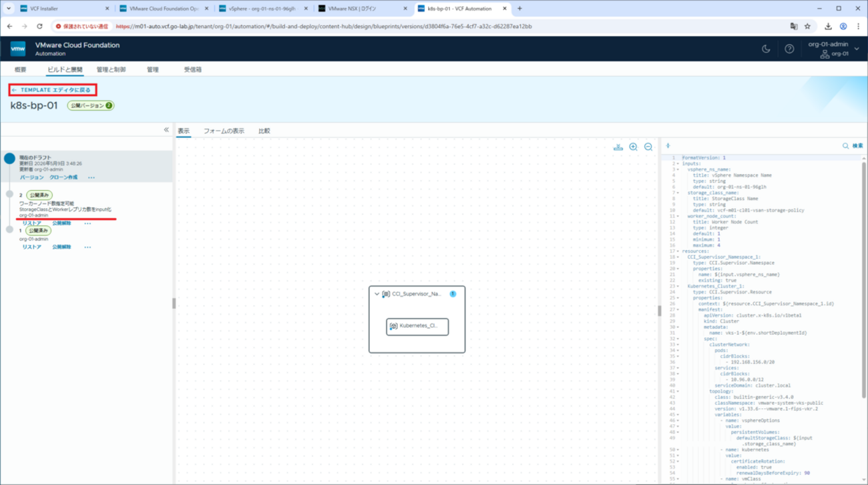Viewport: 868px width, 485px height.
Task: Open more actions menu for version 2
Action: pos(87,223)
